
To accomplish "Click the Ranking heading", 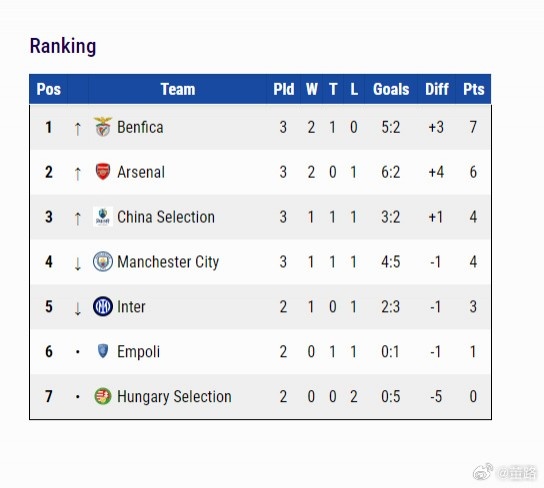I will click(x=63, y=46).
